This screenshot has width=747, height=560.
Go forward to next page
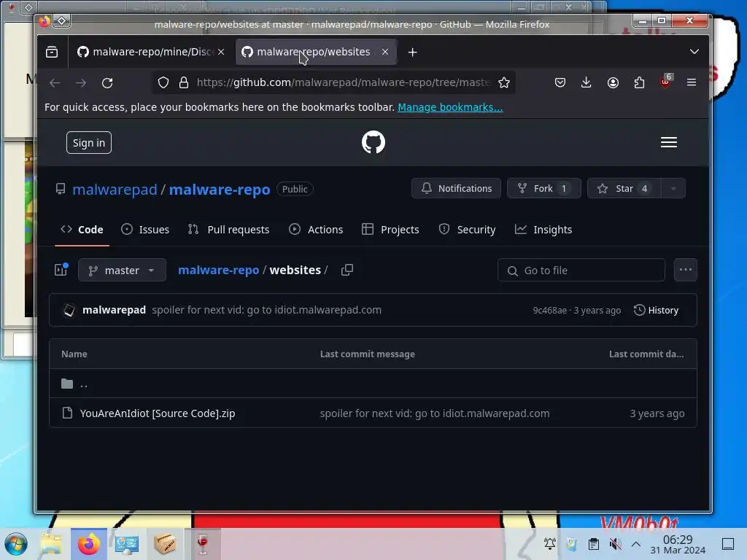click(x=81, y=83)
